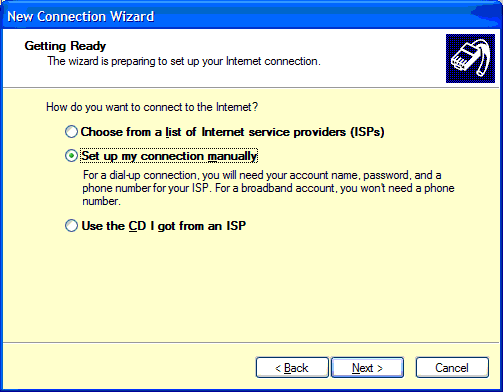Go to the previous wizard page with Back
The image size is (503, 392).
point(292,367)
